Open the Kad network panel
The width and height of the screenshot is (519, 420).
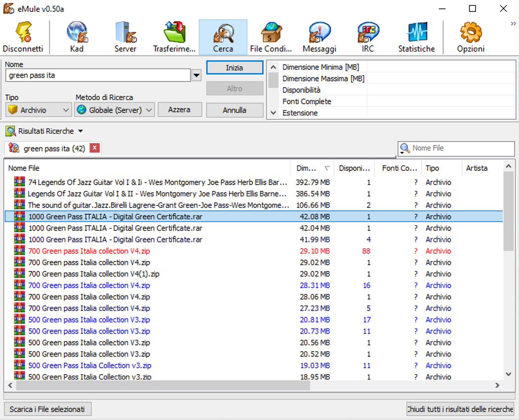[x=77, y=37]
